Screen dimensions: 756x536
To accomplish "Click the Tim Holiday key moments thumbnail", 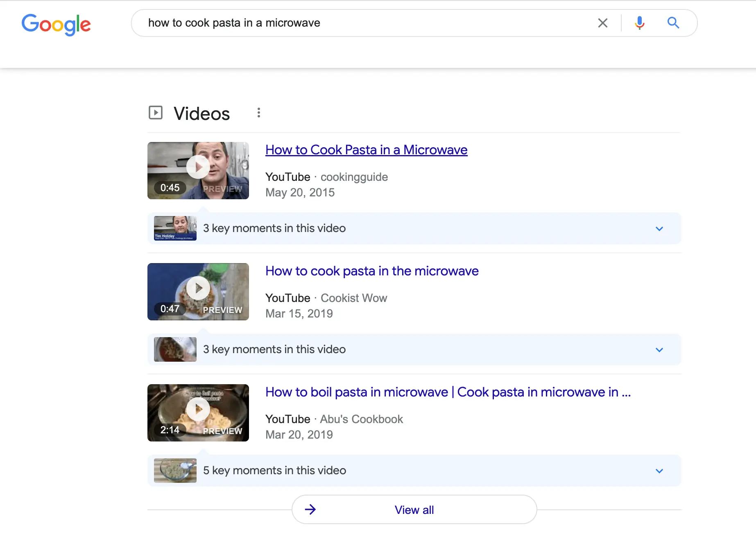I will pyautogui.click(x=175, y=228).
